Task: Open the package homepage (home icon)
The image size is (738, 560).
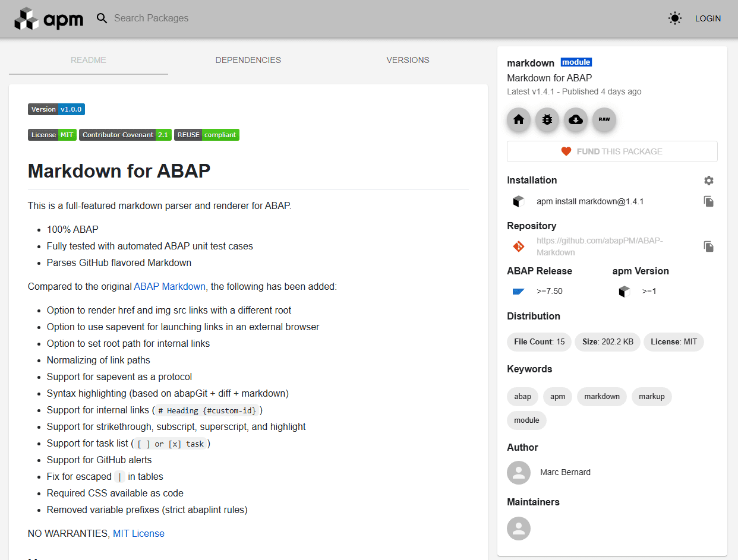Action: pos(519,119)
